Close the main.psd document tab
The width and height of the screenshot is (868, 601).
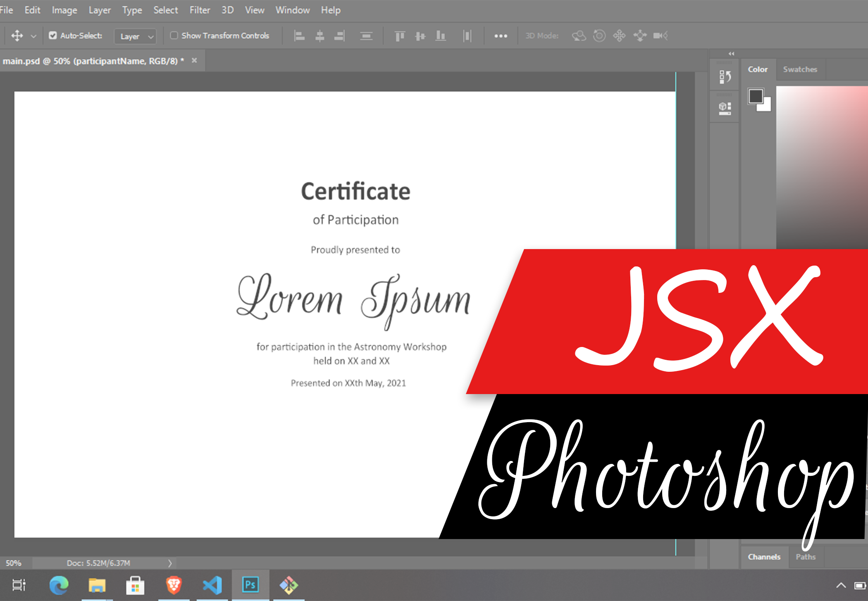click(x=194, y=60)
